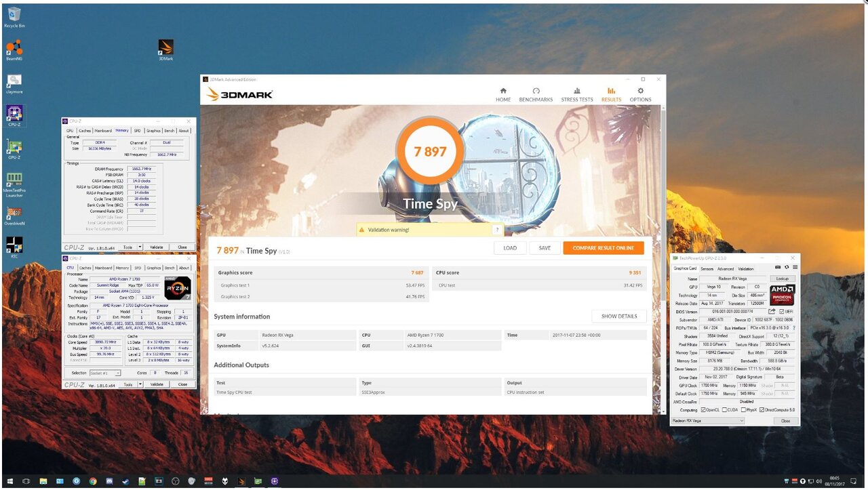868x490 pixels.
Task: Open STRESS TESTS in 3DMark
Action: (577, 94)
